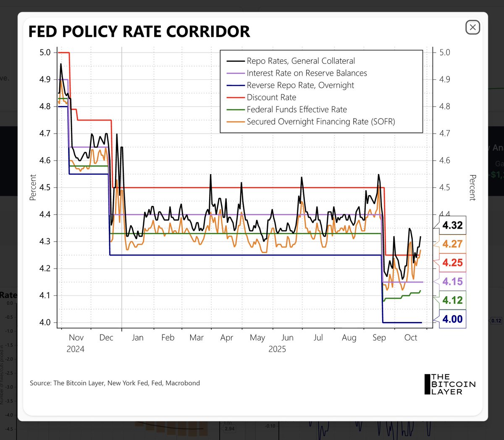The image size is (504, 440).
Task: Click the black line swatch for Repo Rates
Action: point(236,61)
